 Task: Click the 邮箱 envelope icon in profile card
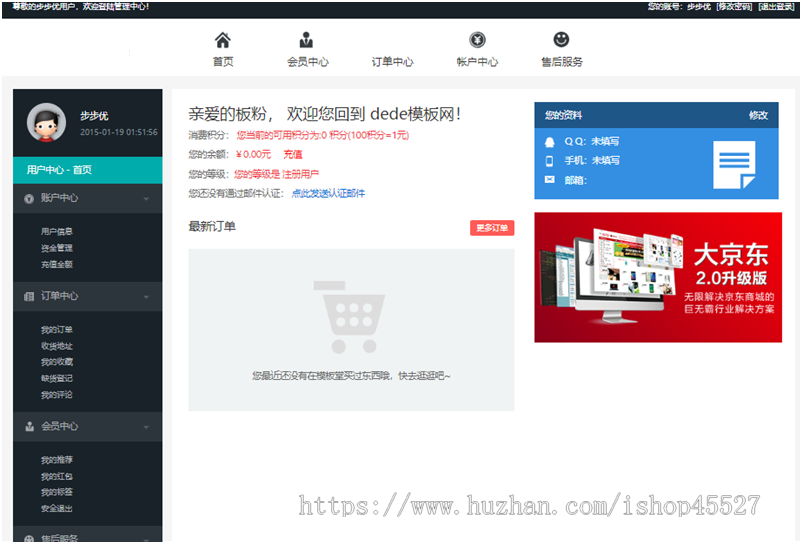pos(549,180)
